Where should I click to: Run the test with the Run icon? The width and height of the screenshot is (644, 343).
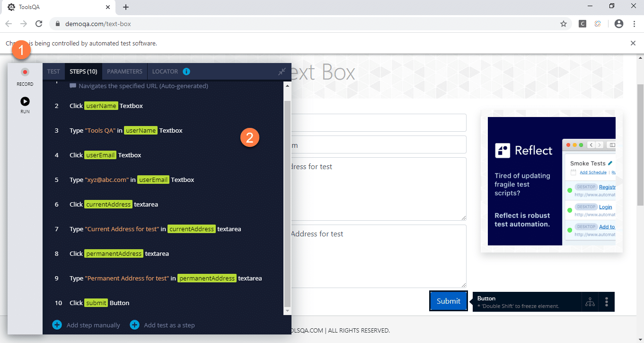[25, 101]
